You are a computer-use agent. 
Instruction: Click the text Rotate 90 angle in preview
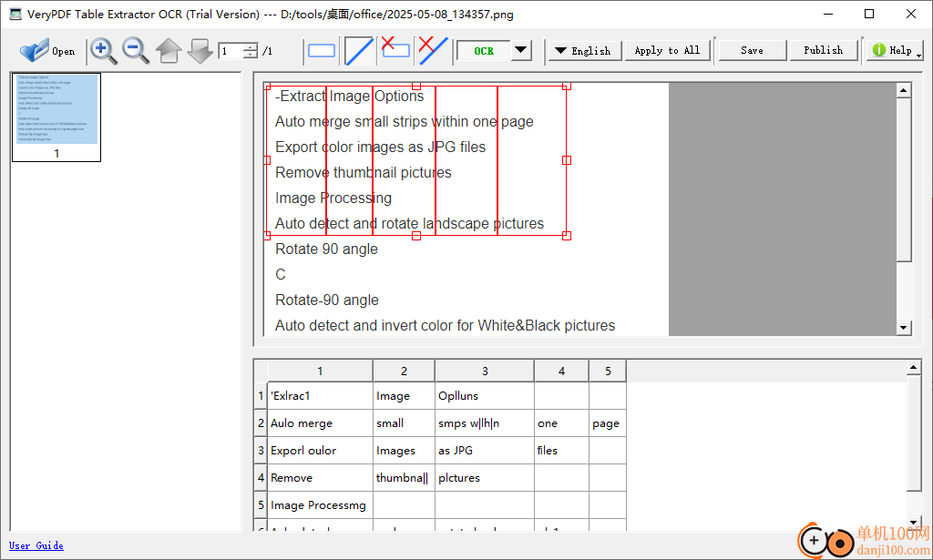click(326, 249)
